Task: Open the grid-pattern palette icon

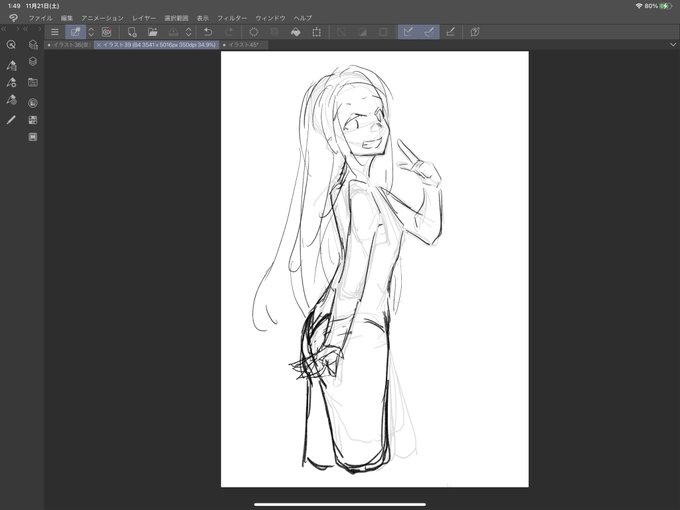Action: [33, 120]
